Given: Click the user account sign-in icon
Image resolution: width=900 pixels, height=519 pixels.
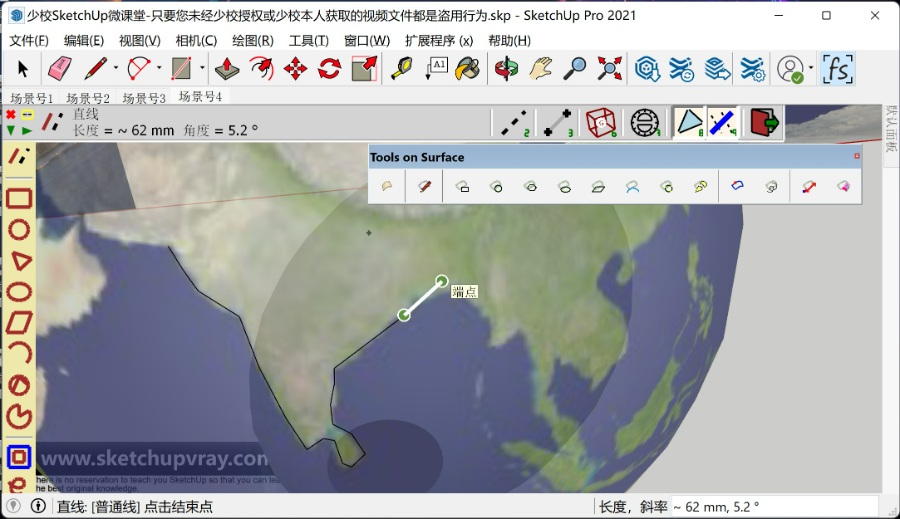Looking at the screenshot, I should [x=790, y=69].
